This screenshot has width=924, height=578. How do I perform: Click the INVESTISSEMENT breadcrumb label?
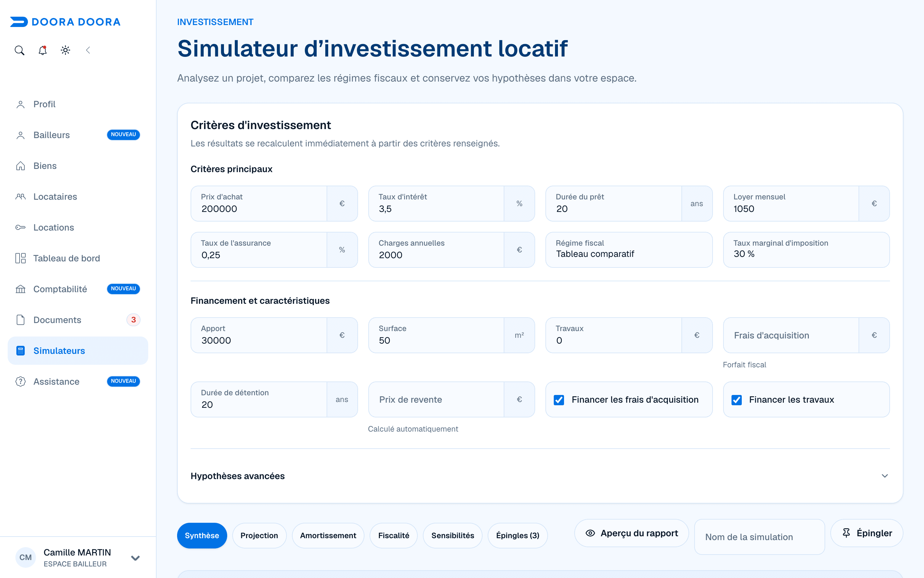[215, 22]
